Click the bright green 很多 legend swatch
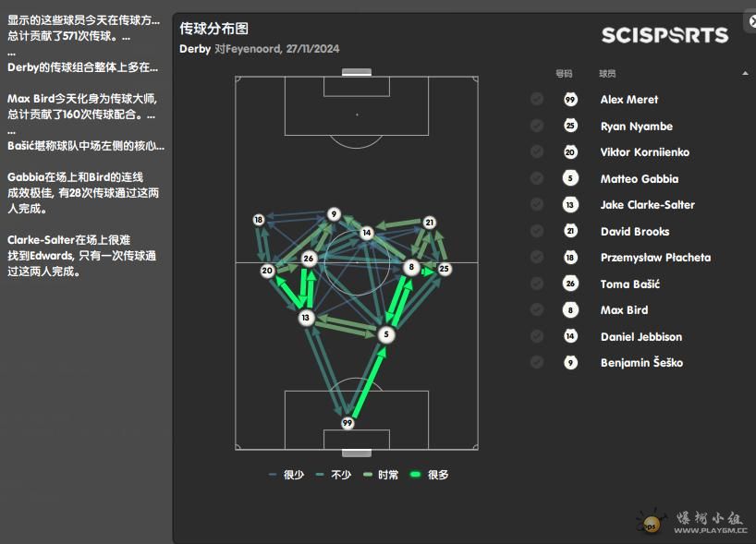756x544 pixels. pos(415,475)
